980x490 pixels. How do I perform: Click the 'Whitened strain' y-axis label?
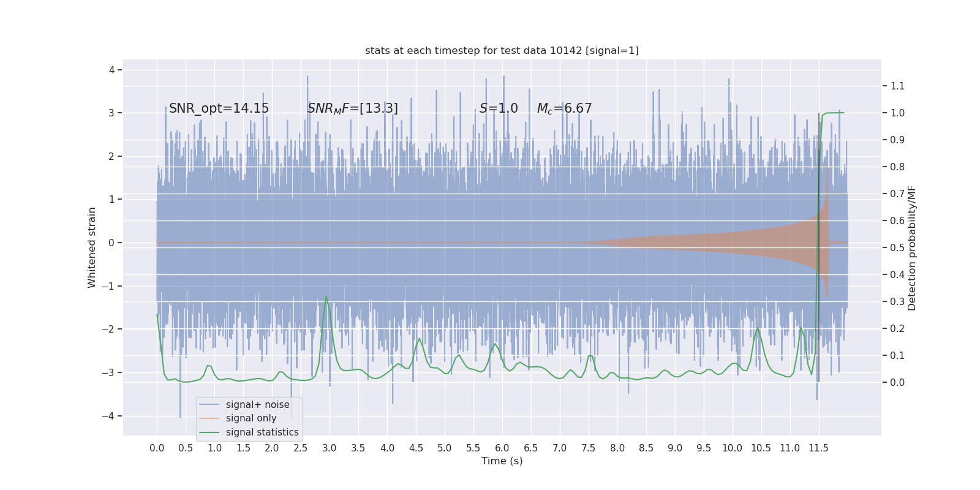(x=92, y=247)
